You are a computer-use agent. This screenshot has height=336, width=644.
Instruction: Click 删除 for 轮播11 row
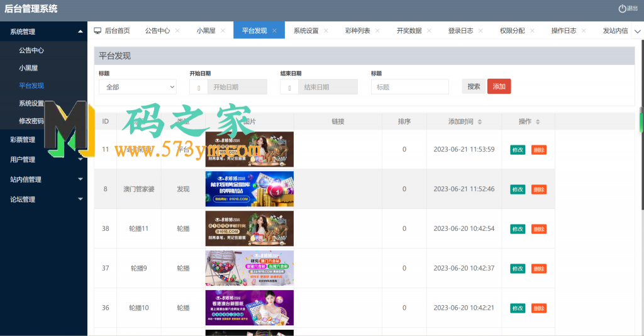539,229
